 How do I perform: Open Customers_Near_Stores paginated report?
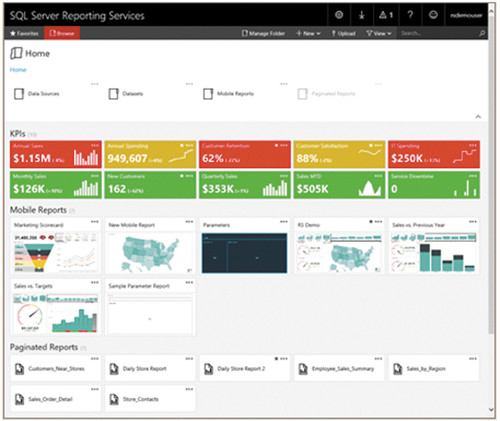[x=55, y=369]
